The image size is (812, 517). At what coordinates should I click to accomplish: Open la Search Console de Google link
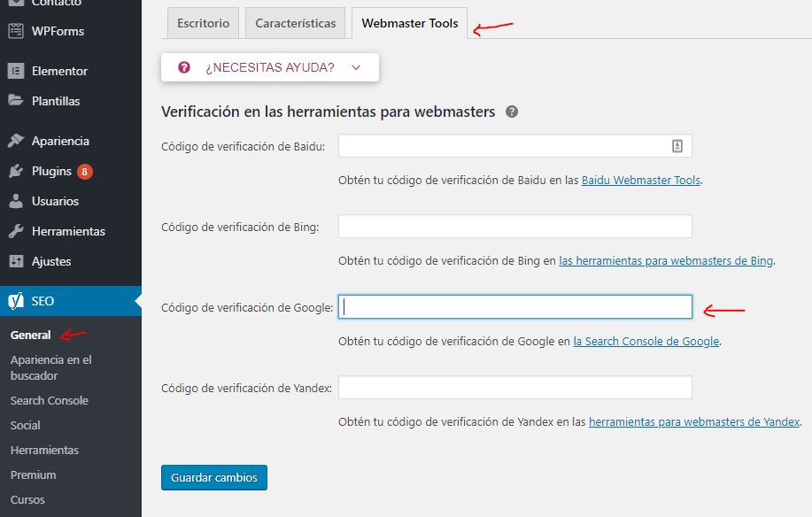(x=646, y=341)
